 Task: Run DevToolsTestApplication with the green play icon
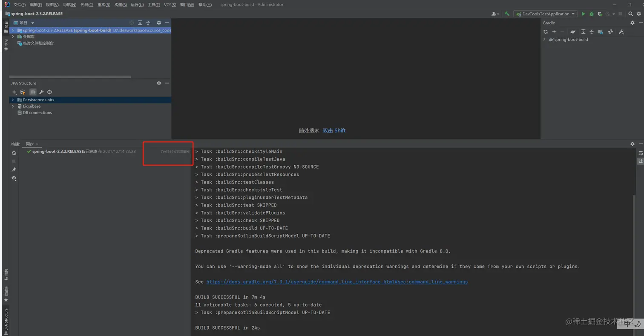coord(584,14)
